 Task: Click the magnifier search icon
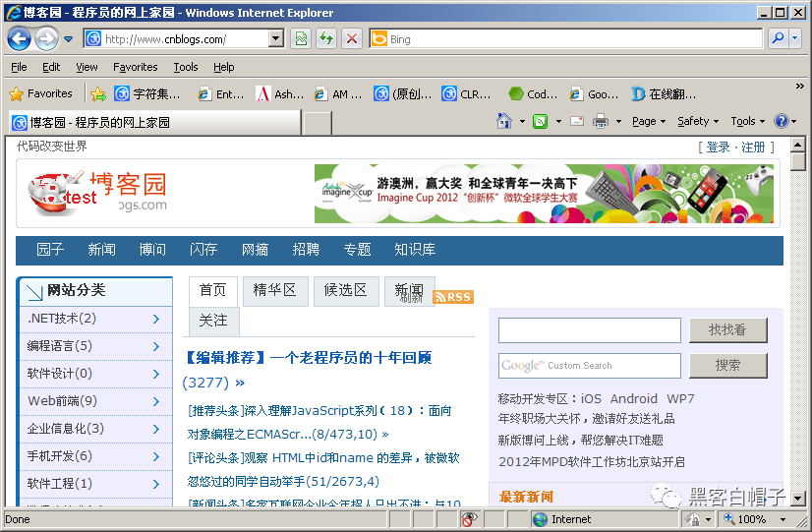778,39
